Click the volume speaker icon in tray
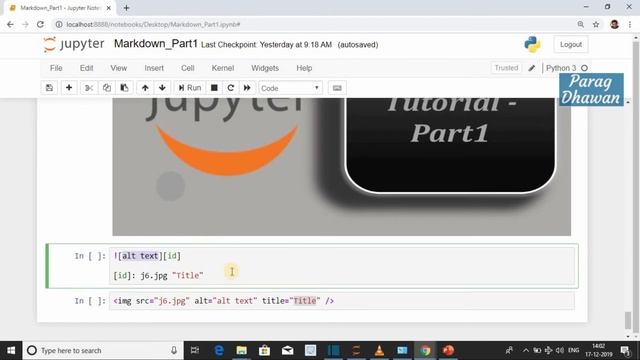This screenshot has width=640, height=360. tap(560, 350)
